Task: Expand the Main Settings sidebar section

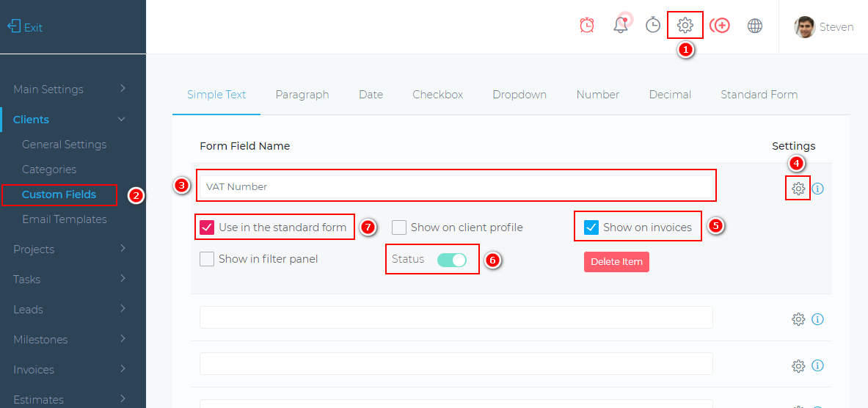Action: pyautogui.click(x=70, y=89)
